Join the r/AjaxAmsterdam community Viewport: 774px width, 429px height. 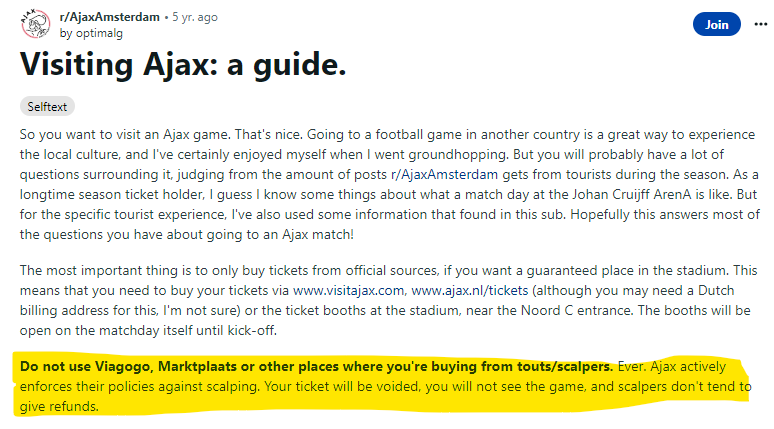point(716,24)
